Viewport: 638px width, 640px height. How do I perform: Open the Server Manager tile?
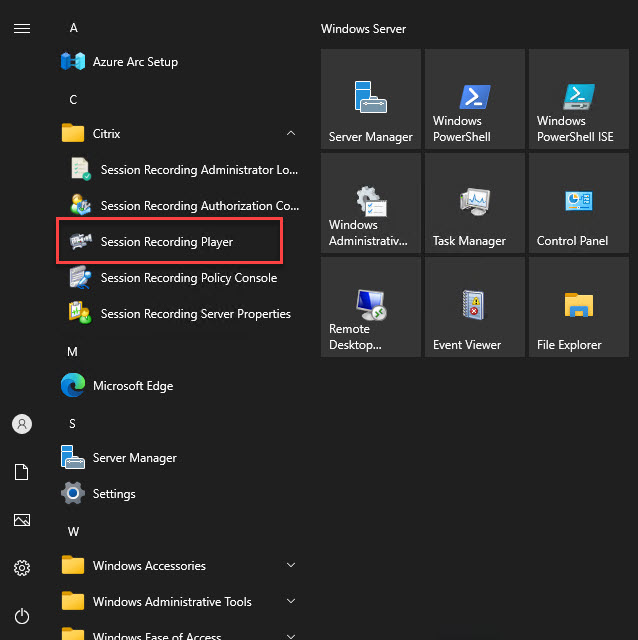[371, 99]
